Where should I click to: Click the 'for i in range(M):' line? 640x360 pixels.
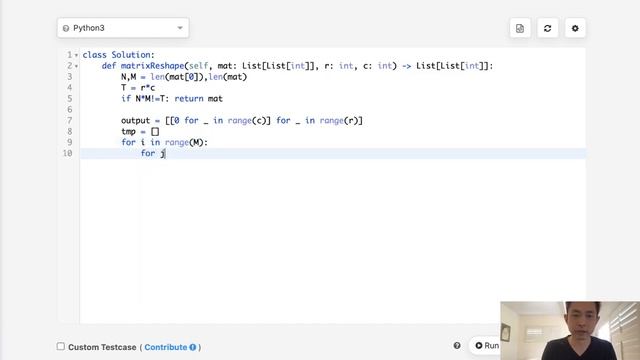point(164,142)
